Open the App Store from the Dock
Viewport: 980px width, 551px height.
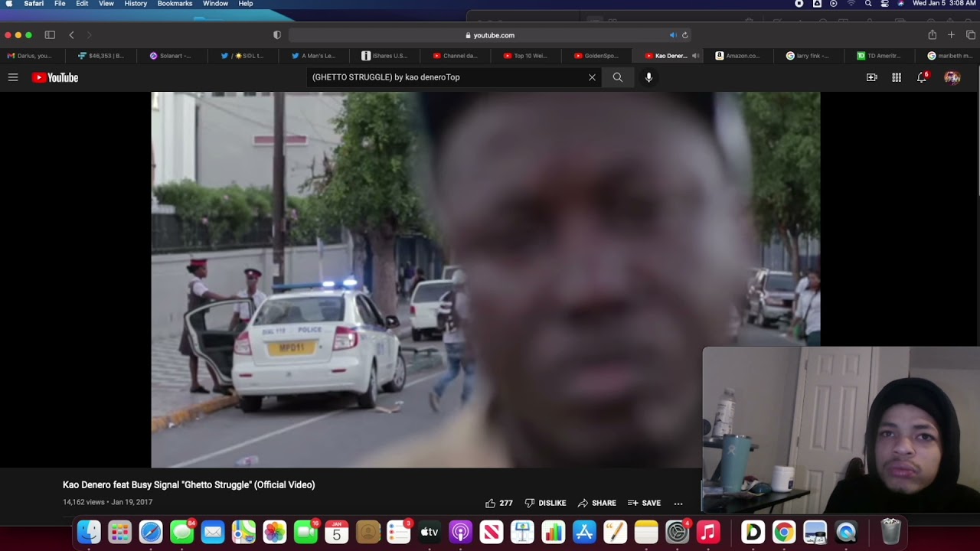pos(584,532)
